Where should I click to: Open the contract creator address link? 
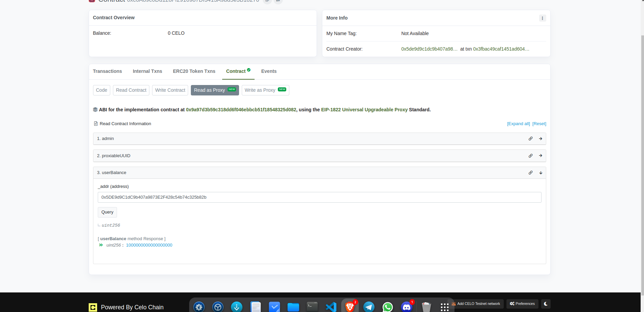429,49
